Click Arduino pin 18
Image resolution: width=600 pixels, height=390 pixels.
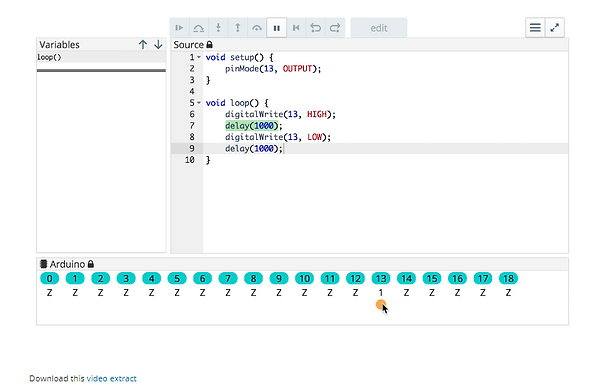click(x=508, y=278)
